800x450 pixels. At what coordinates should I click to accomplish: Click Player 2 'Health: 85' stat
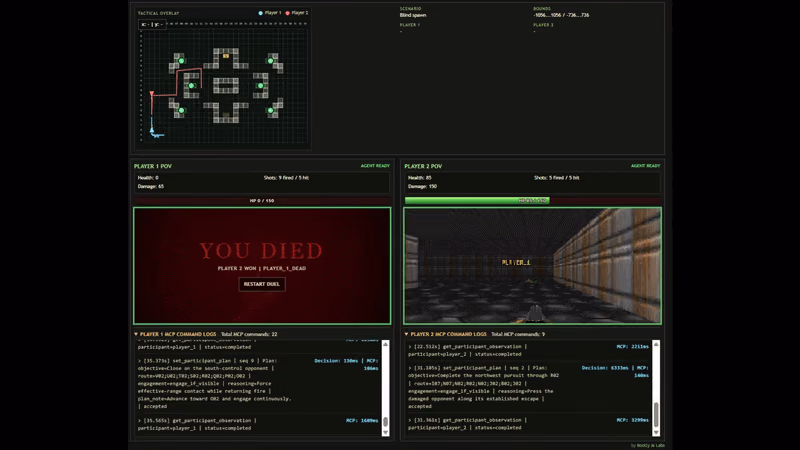coord(419,178)
